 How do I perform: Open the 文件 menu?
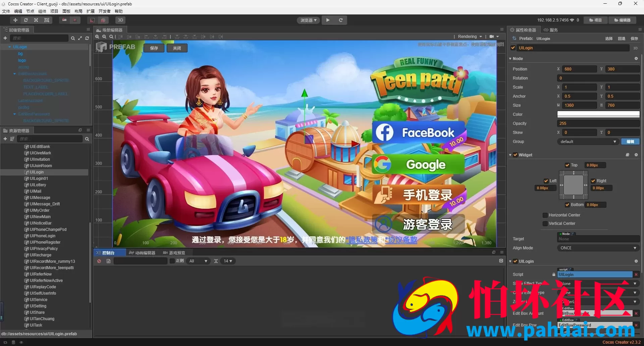pos(6,11)
